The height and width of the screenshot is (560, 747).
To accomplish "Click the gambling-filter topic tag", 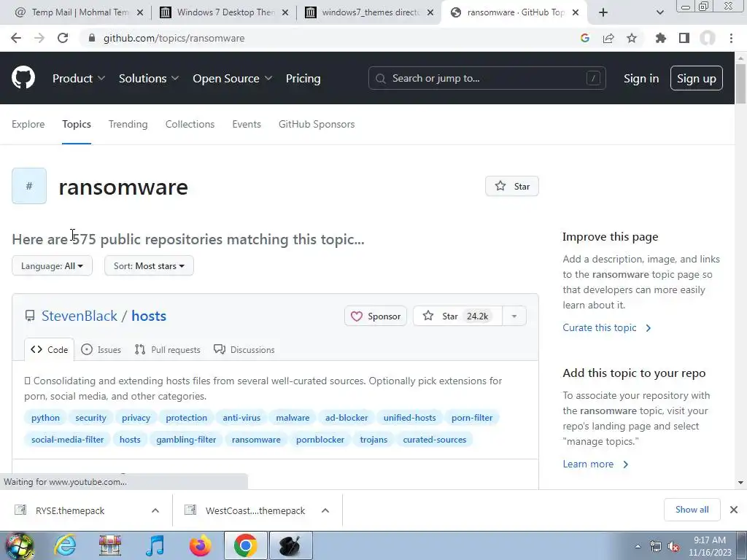I will [x=186, y=440].
